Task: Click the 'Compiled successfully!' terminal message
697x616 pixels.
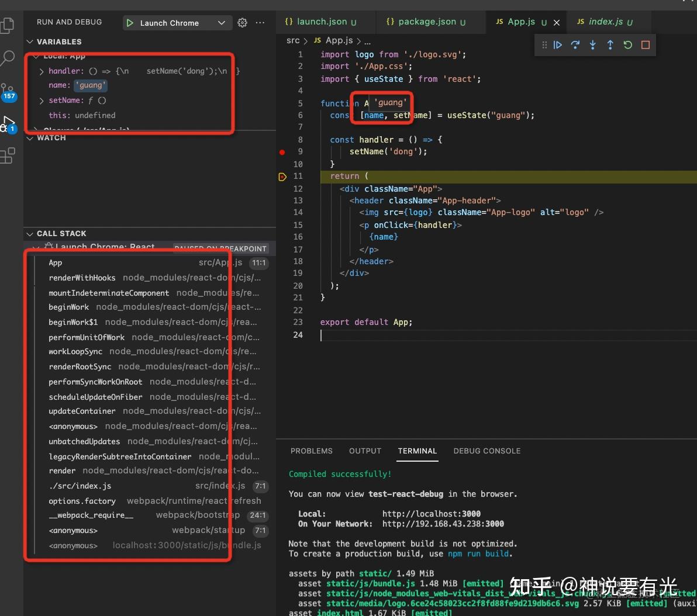Action: (340, 474)
